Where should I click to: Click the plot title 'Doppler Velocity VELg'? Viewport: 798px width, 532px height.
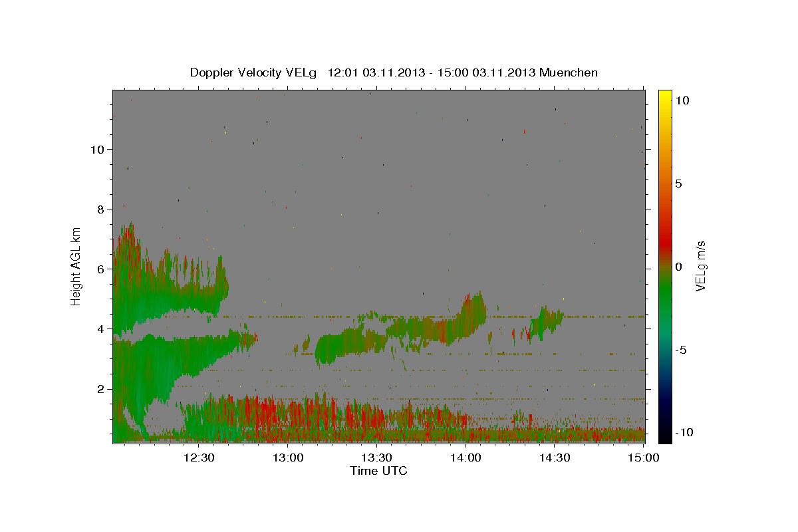[255, 72]
